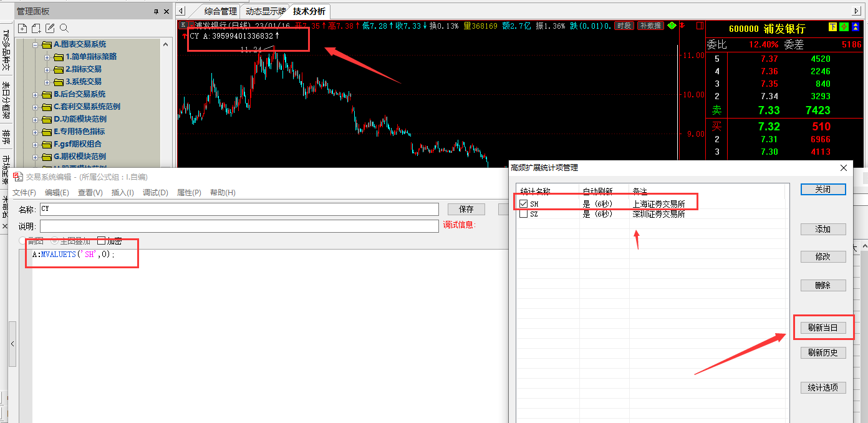Viewport: 868px width, 423px height.
Task: Click the red indicator arrow before CY label
Action: coord(185,36)
